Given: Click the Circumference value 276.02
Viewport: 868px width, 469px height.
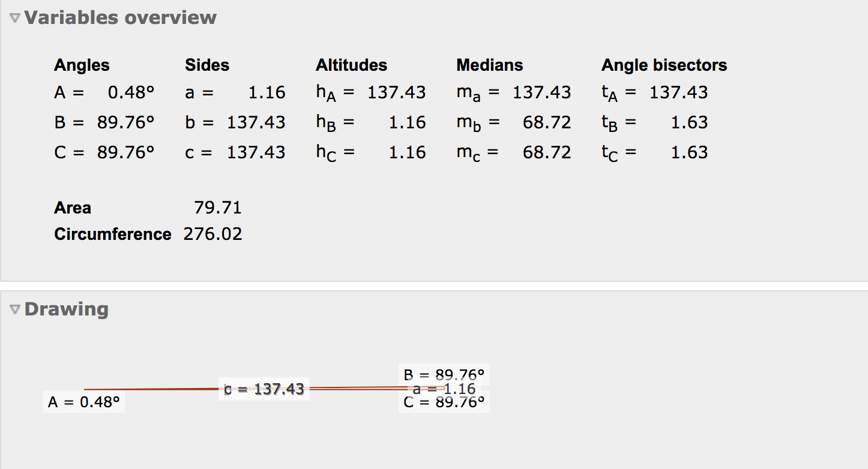Looking at the screenshot, I should tap(212, 234).
